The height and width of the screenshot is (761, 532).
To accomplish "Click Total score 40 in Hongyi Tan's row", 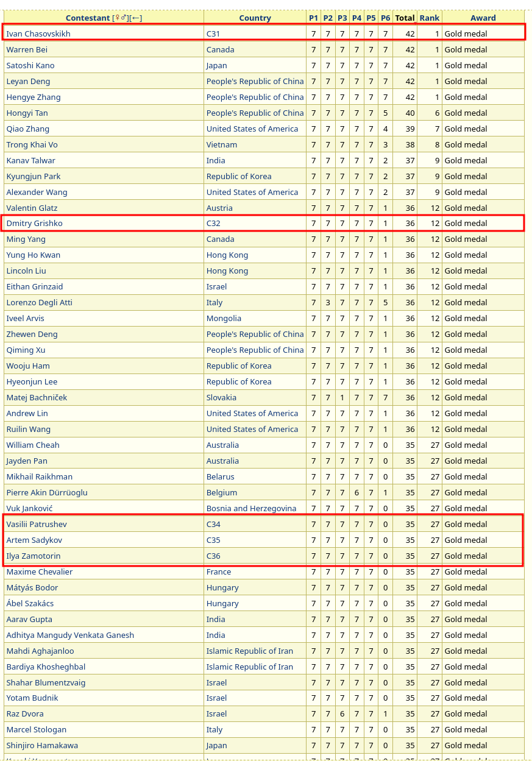I will pyautogui.click(x=410, y=113).
